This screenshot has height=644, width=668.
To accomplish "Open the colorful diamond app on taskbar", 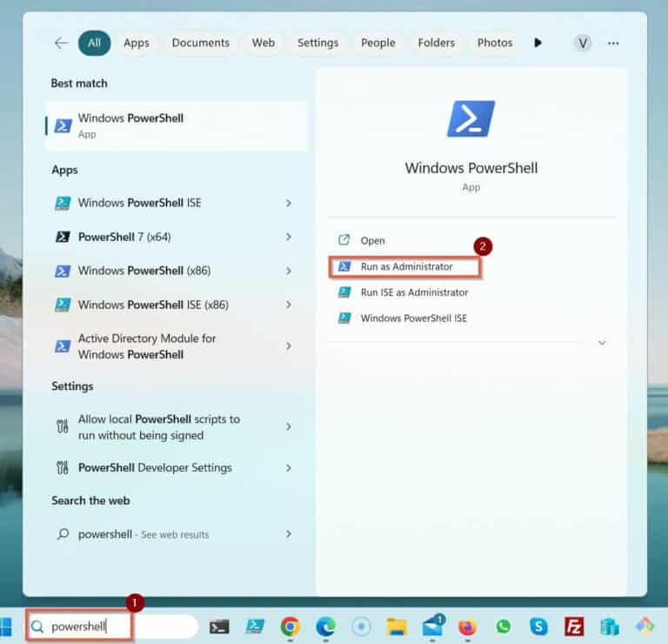I will pyautogui.click(x=645, y=626).
